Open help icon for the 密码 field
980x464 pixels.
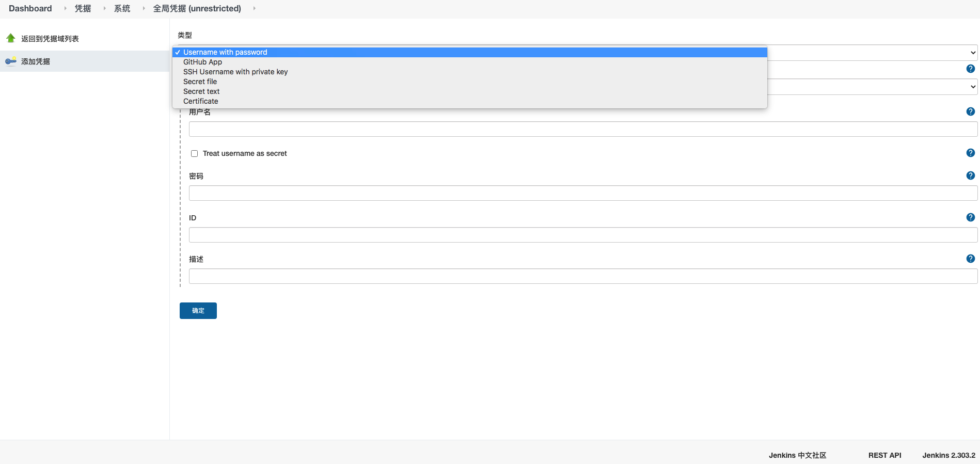pyautogui.click(x=971, y=175)
